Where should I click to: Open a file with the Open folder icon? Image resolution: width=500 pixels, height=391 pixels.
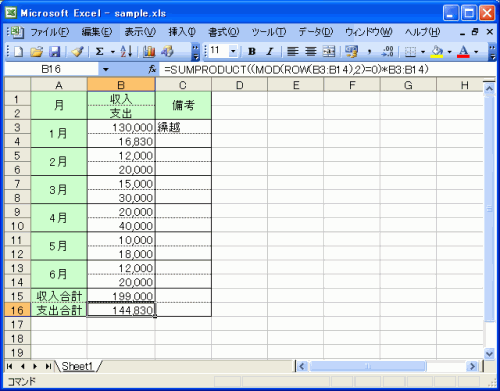click(x=36, y=52)
